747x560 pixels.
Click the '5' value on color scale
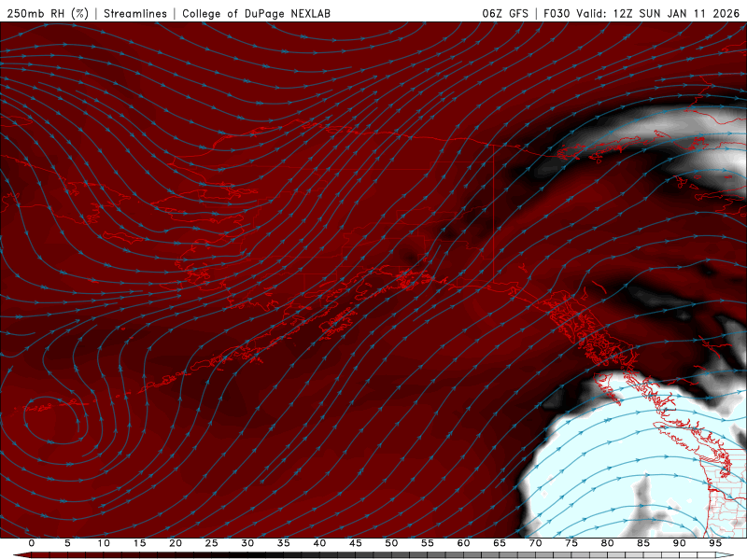pyautogui.click(x=67, y=543)
